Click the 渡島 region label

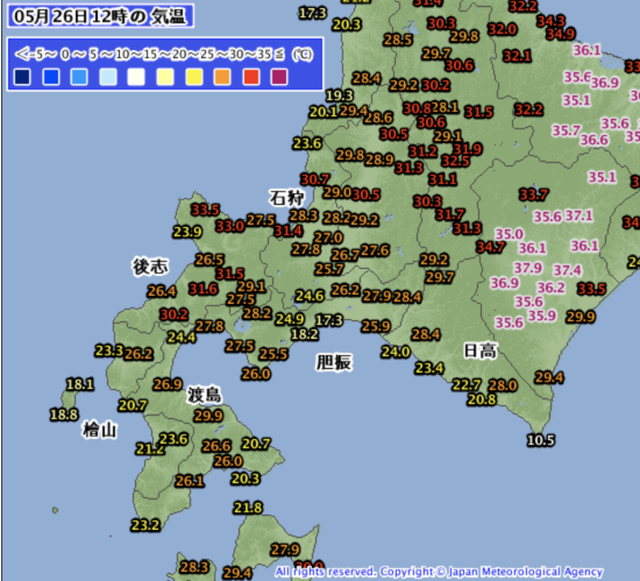point(204,394)
